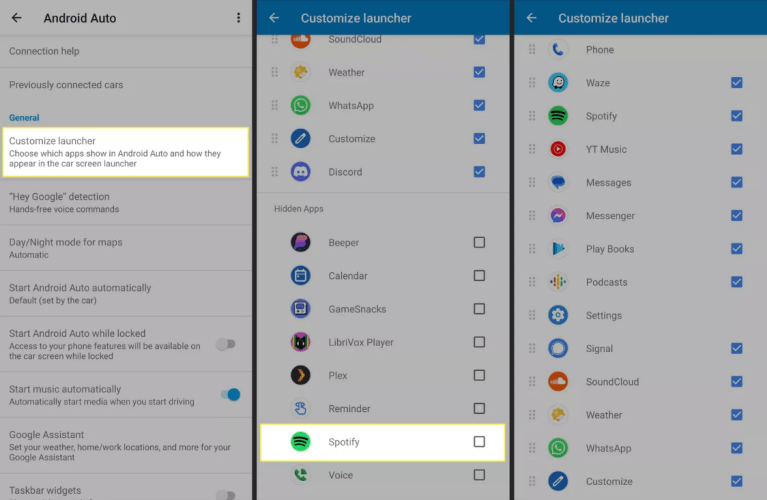Tap the YT Music icon
The width and height of the screenshot is (767, 500).
pos(558,149)
